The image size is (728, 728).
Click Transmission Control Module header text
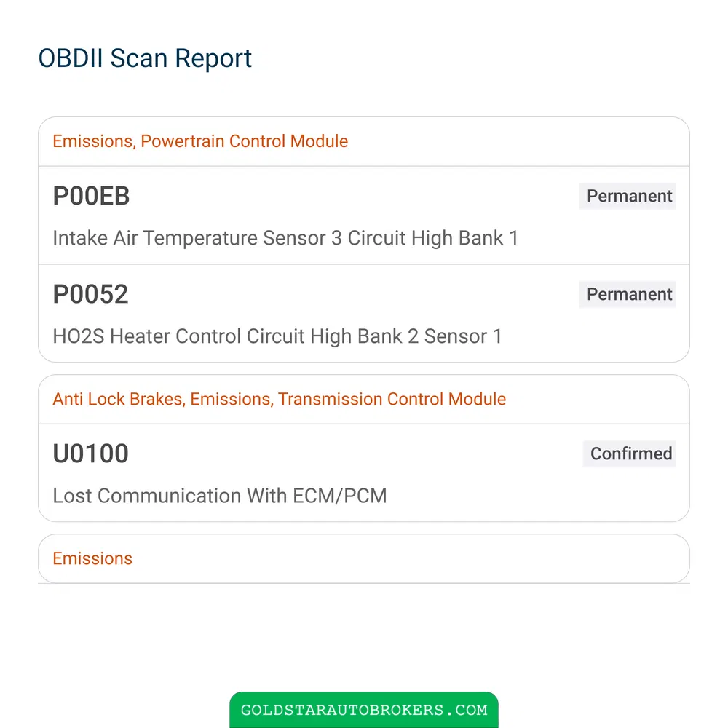point(392,399)
